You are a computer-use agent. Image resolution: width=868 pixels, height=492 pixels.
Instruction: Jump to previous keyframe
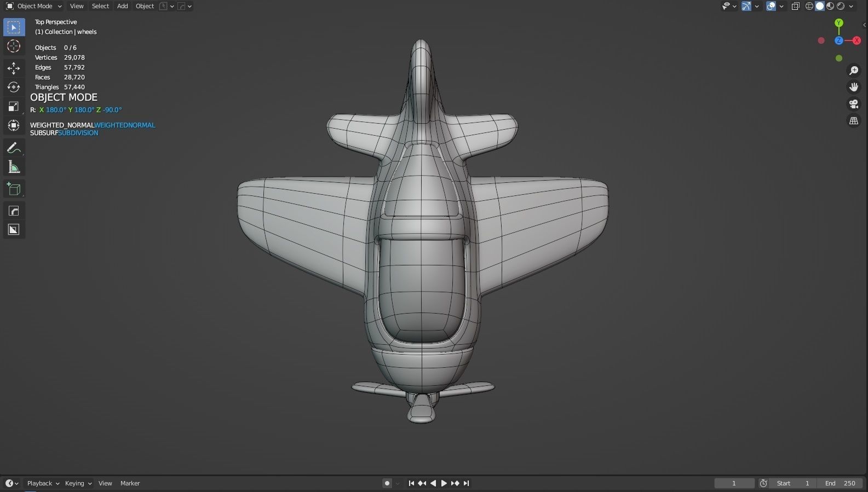click(422, 483)
